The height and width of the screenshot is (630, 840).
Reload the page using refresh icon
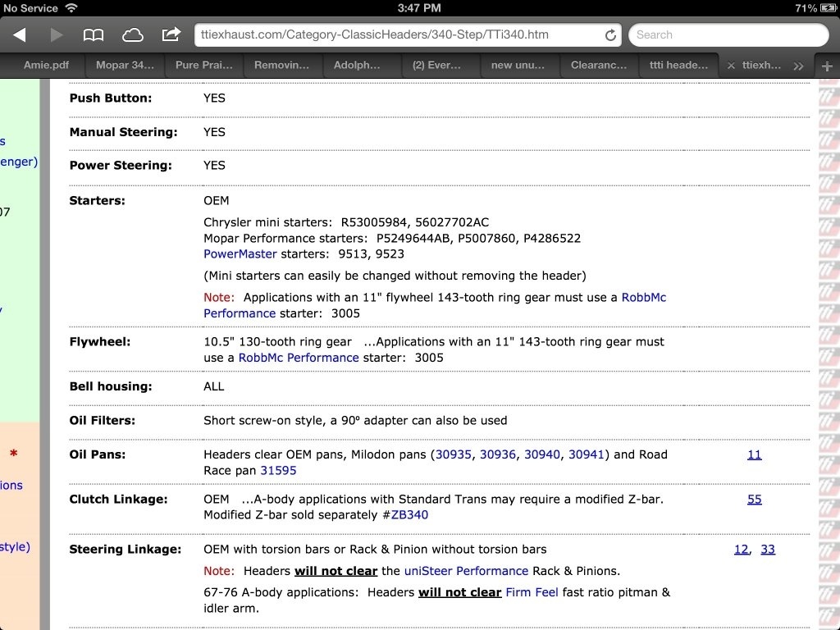click(610, 35)
